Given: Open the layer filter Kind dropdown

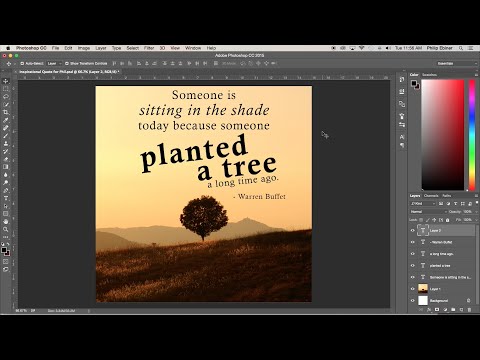Looking at the screenshot, I should tap(423, 203).
